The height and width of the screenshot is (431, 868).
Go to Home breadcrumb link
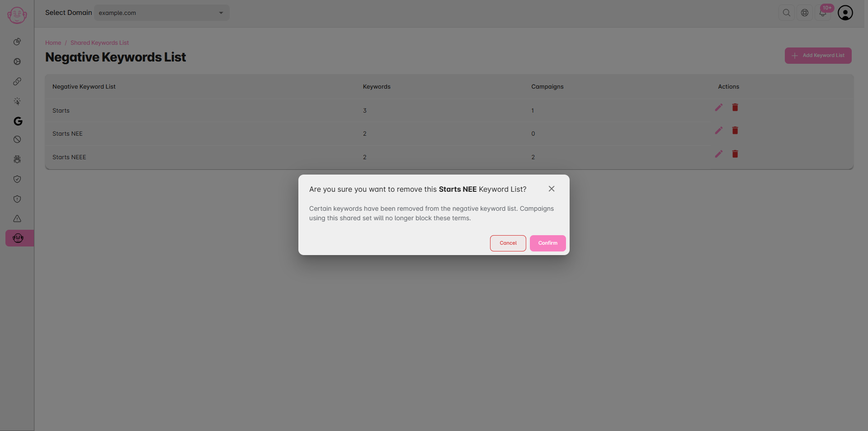[53, 43]
